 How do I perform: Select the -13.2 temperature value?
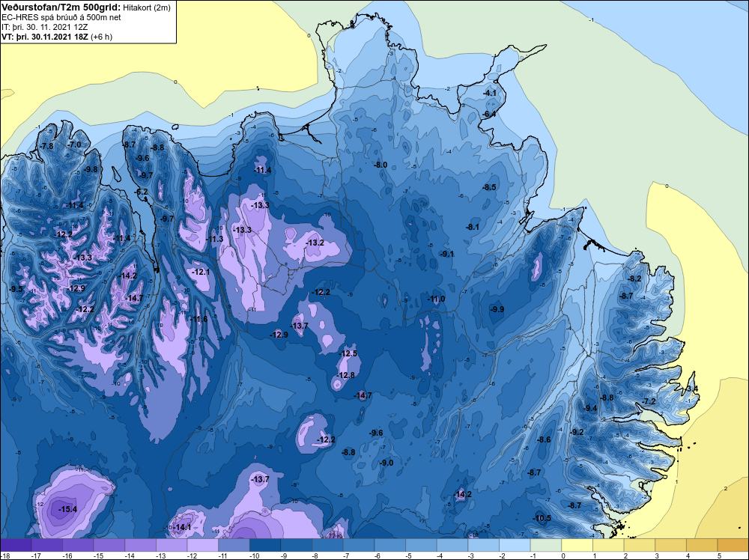coord(315,243)
